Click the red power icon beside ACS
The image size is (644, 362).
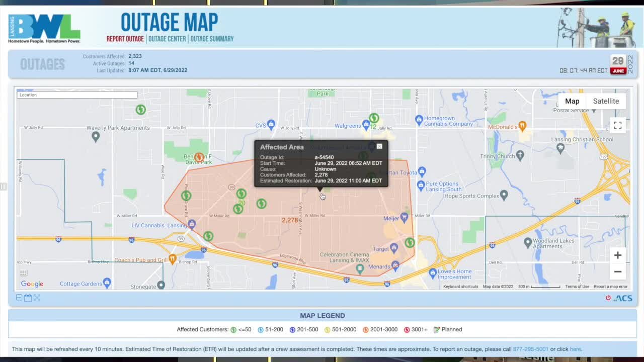click(608, 298)
